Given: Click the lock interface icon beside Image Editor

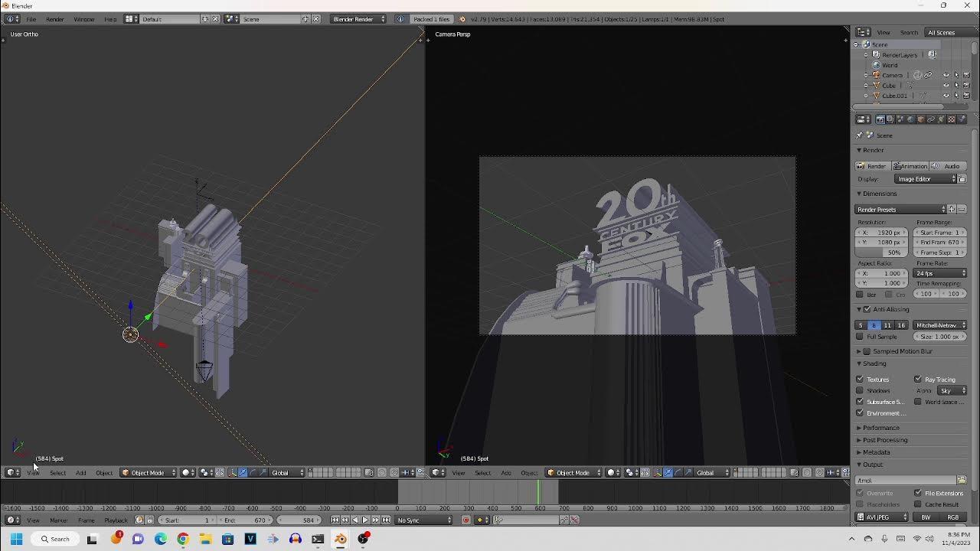Looking at the screenshot, I should click(962, 179).
